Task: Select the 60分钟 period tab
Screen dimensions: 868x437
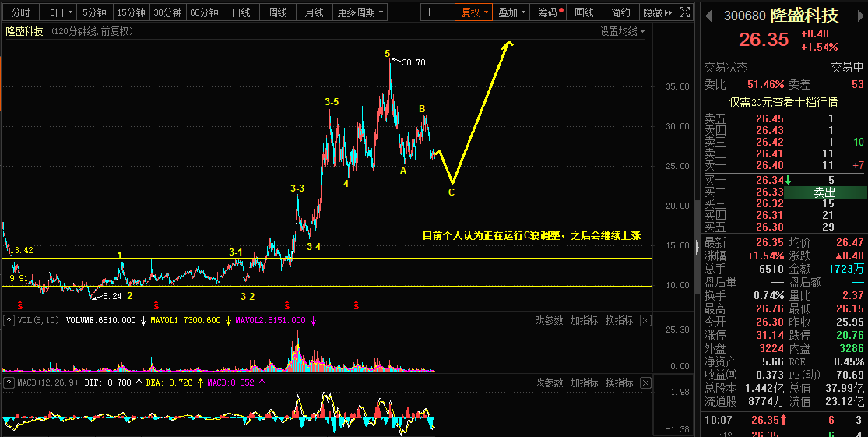Action: pos(204,12)
